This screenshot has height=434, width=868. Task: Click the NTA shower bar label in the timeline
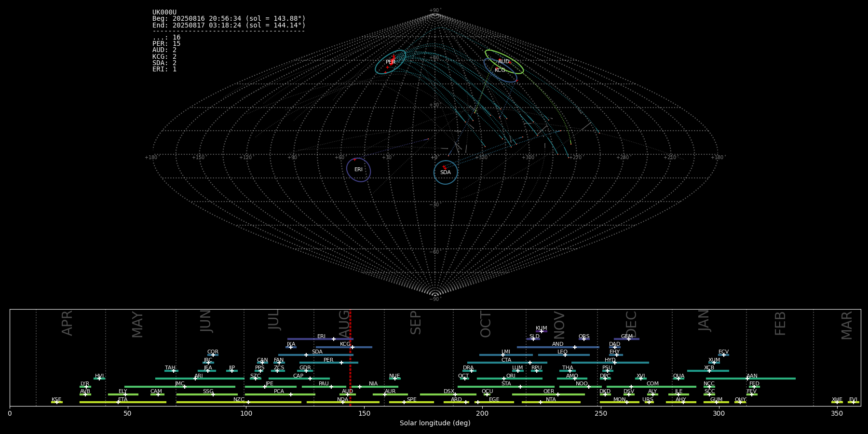pos(551,400)
